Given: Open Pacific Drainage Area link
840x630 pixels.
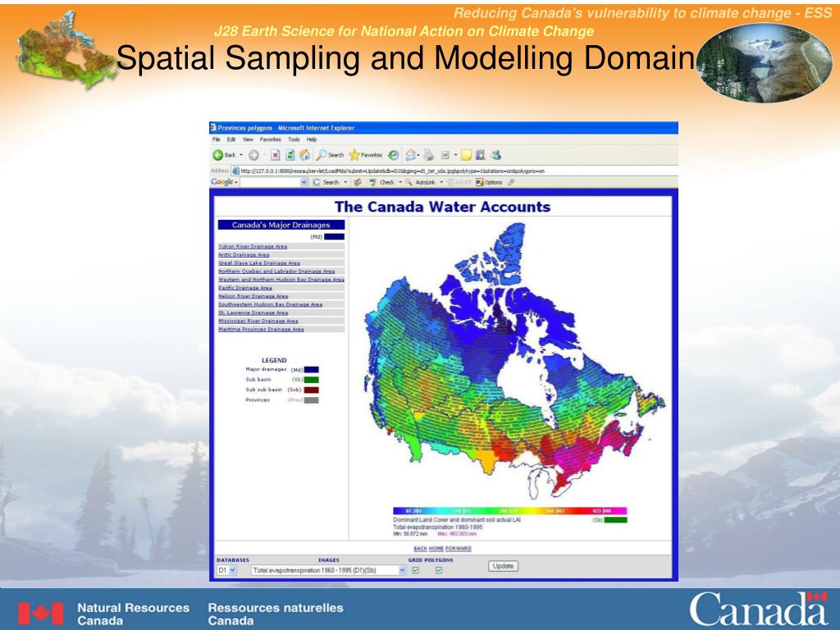Looking at the screenshot, I should click(x=244, y=288).
